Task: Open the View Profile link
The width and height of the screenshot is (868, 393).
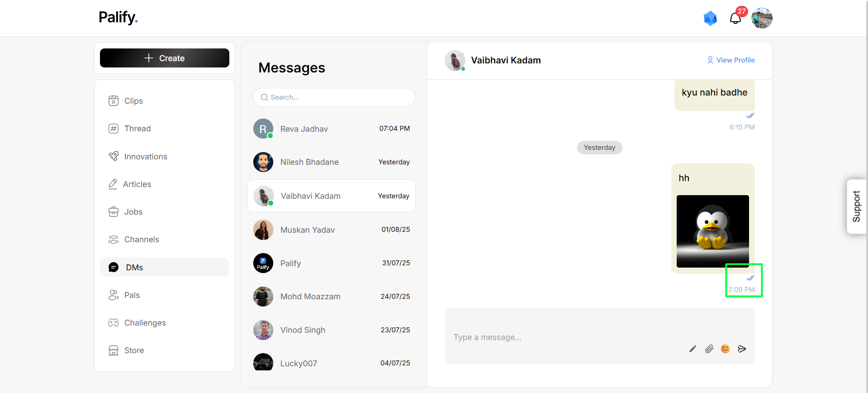Action: (x=731, y=60)
